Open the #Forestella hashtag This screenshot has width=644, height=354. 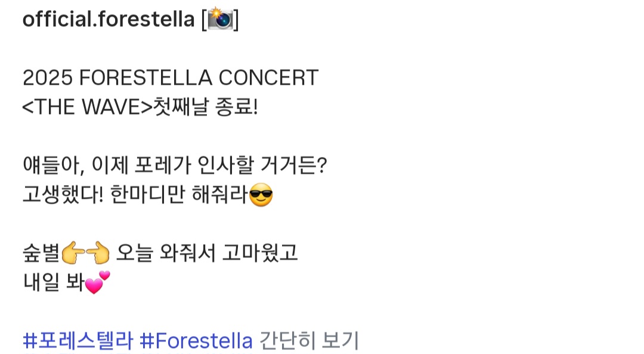coord(196,340)
